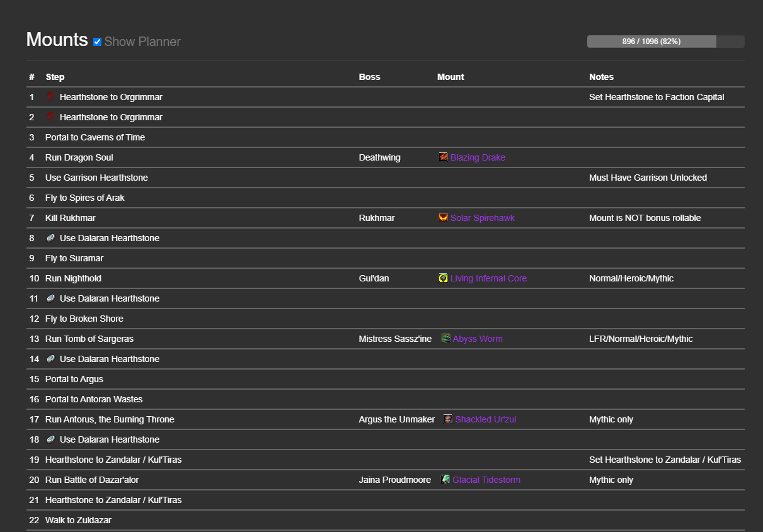Click the Jaina Proudmoore boss cell
763x532 pixels.
tap(395, 480)
